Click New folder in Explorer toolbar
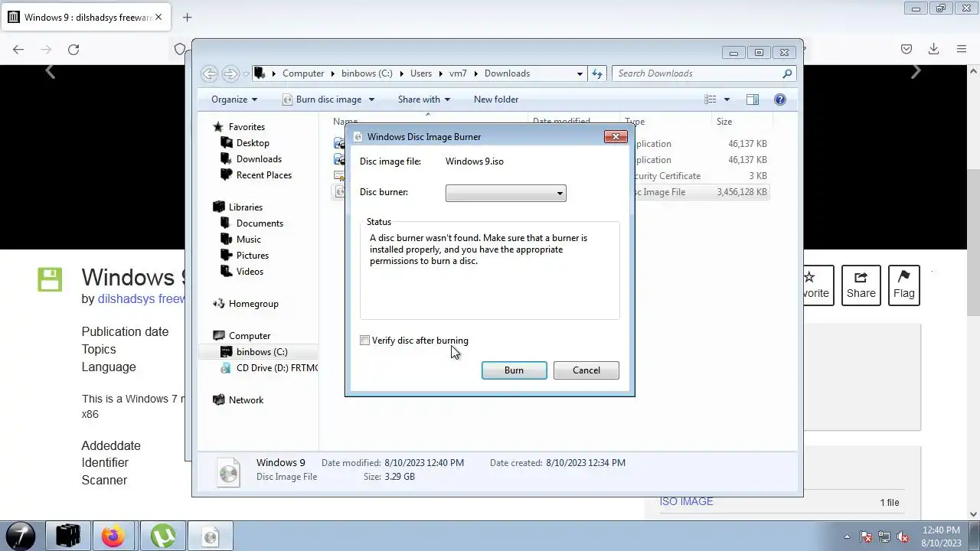 click(496, 99)
